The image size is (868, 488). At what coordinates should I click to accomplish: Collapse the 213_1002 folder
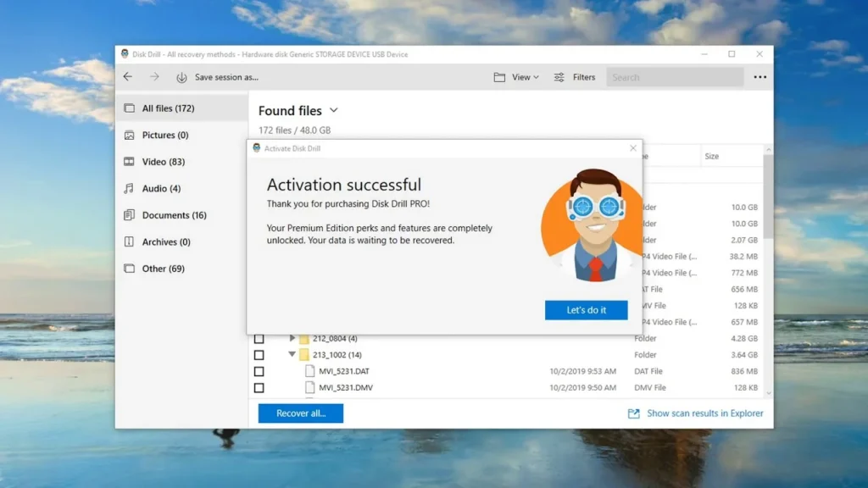tap(292, 354)
